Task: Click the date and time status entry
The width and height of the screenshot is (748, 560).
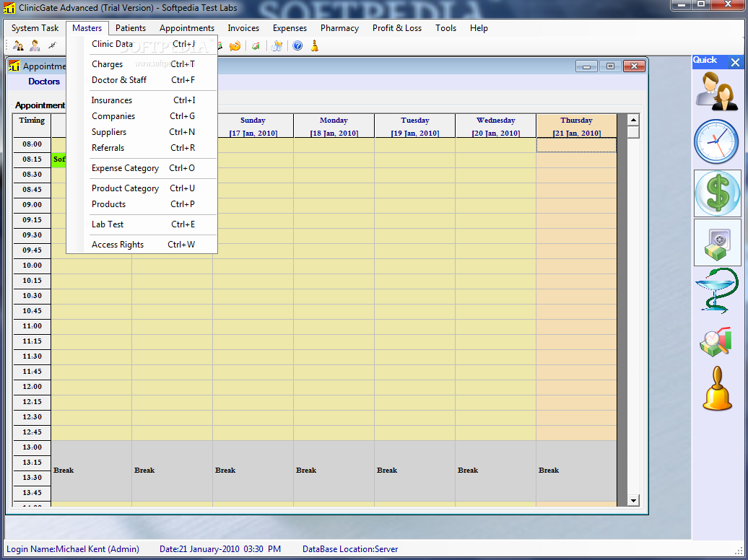Action: click(220, 549)
